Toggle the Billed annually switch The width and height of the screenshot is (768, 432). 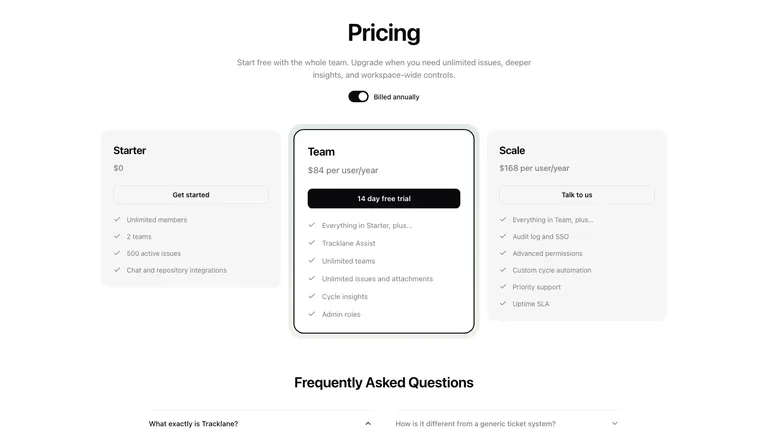point(358,96)
